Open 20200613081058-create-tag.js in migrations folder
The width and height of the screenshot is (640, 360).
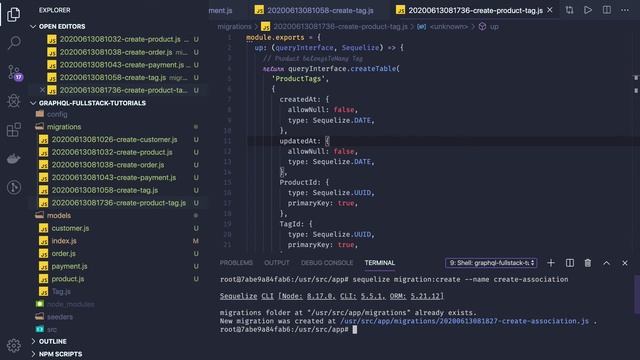(x=104, y=190)
